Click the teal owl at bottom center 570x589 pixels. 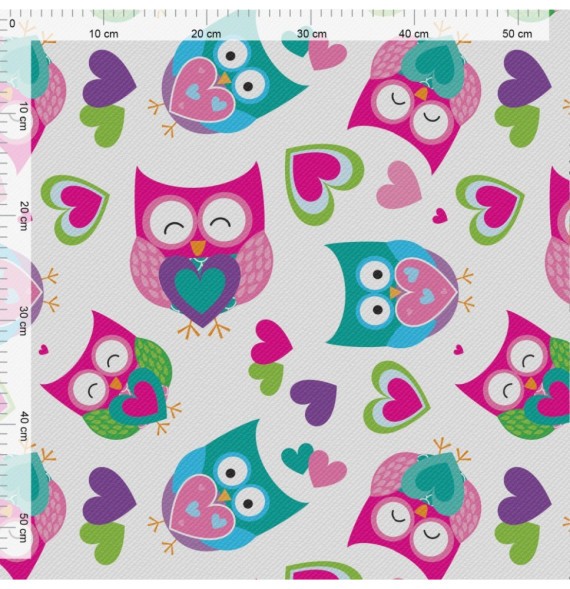[x=229, y=488]
